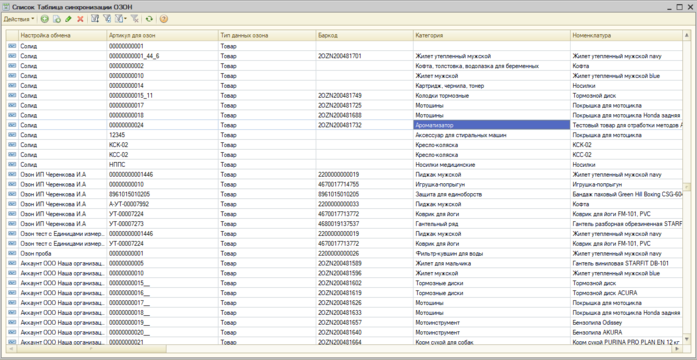Click the Filter history funnel icon

click(118, 19)
